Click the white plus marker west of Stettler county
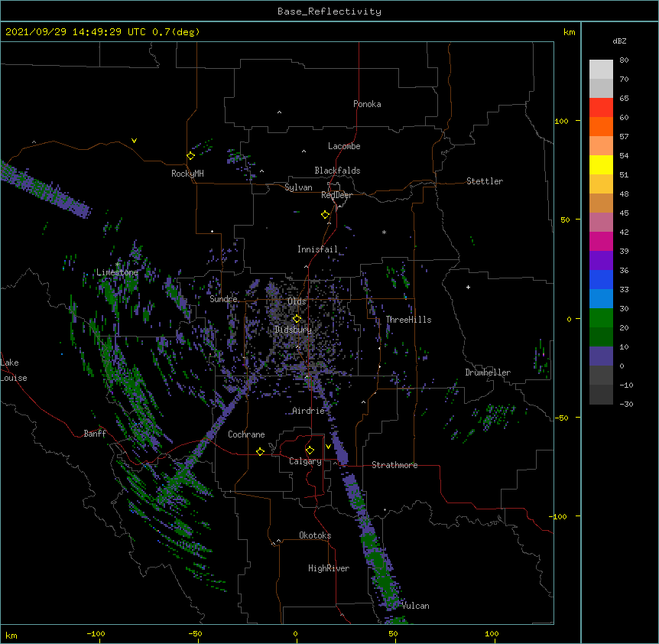The image size is (659, 644). pyautogui.click(x=468, y=287)
